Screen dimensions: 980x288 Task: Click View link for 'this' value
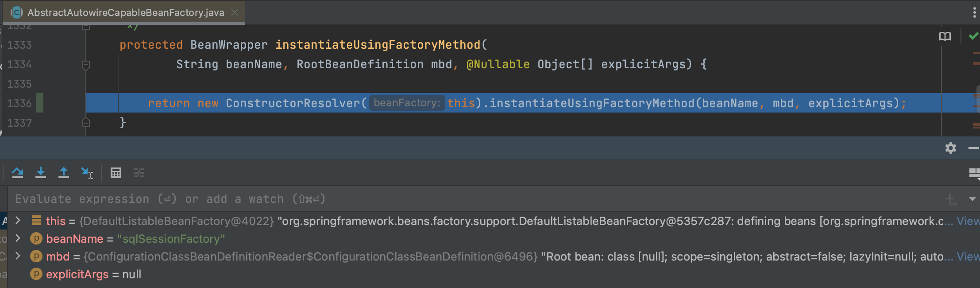pyautogui.click(x=968, y=221)
